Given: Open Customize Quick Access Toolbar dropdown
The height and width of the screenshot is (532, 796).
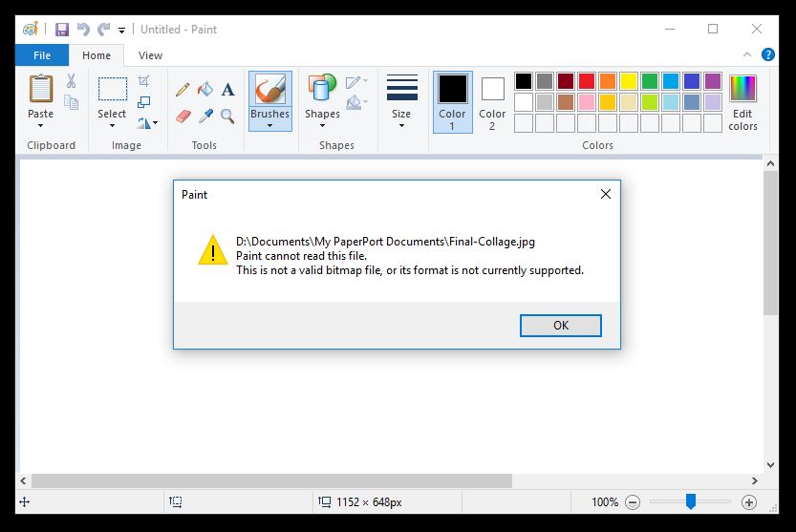Looking at the screenshot, I should pyautogui.click(x=122, y=30).
